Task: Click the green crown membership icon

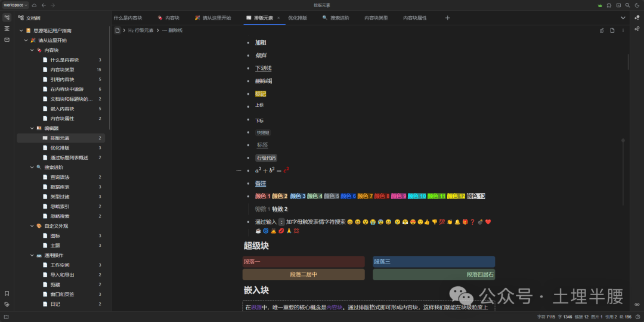Action: (600, 5)
